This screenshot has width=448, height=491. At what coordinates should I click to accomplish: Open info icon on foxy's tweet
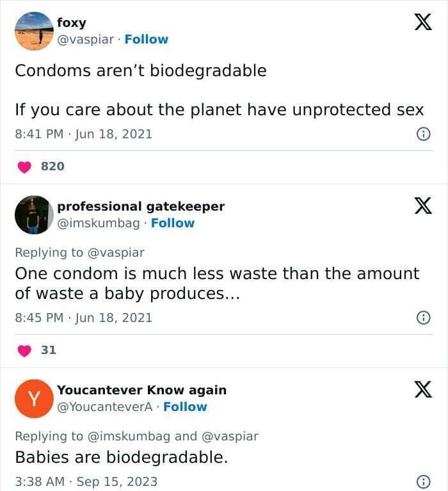click(x=423, y=134)
